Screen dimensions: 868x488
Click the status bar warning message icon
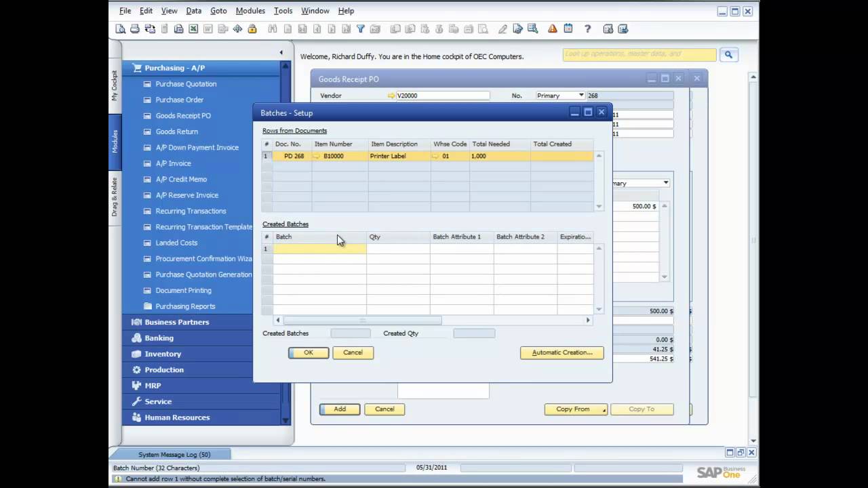click(x=117, y=479)
